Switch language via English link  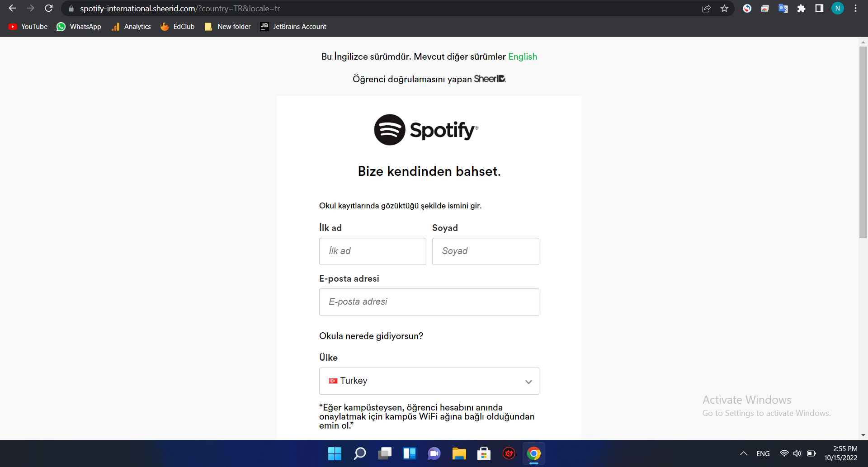(x=523, y=57)
